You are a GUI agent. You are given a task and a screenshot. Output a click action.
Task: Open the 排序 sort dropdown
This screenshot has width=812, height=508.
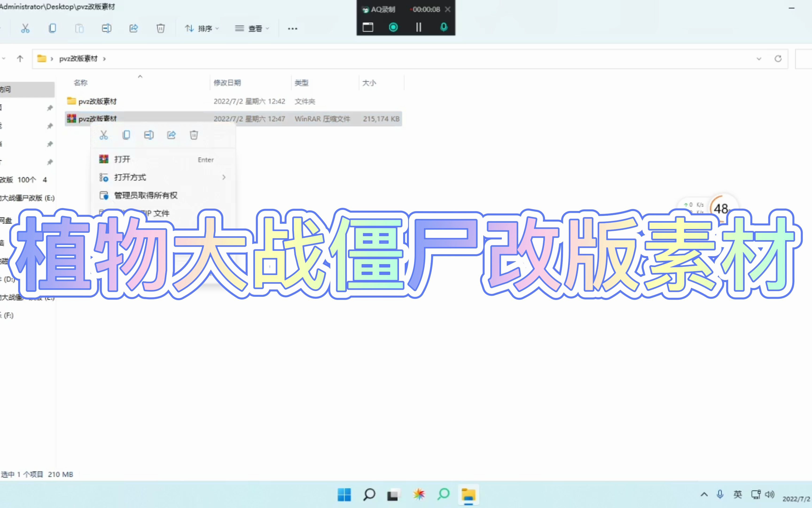[x=202, y=28]
